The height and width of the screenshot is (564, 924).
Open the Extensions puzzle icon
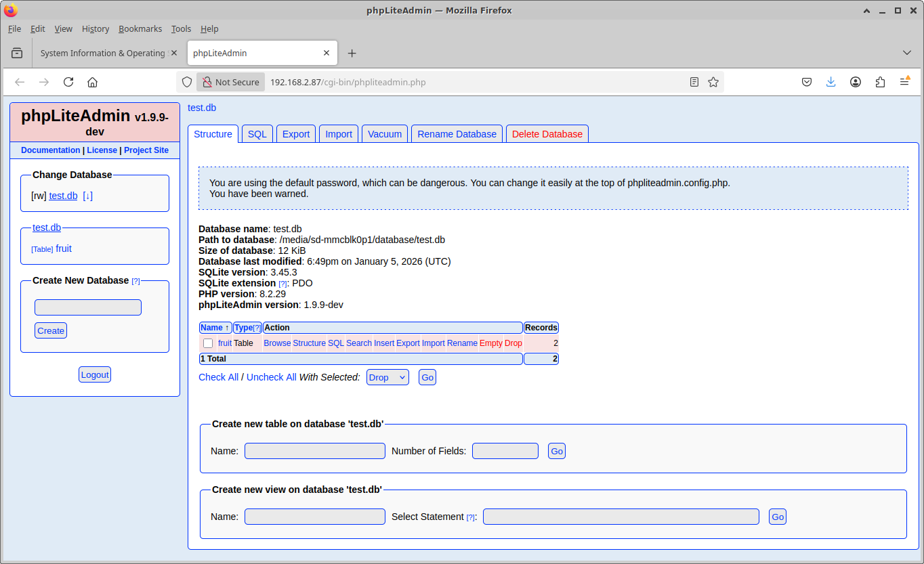coord(880,82)
